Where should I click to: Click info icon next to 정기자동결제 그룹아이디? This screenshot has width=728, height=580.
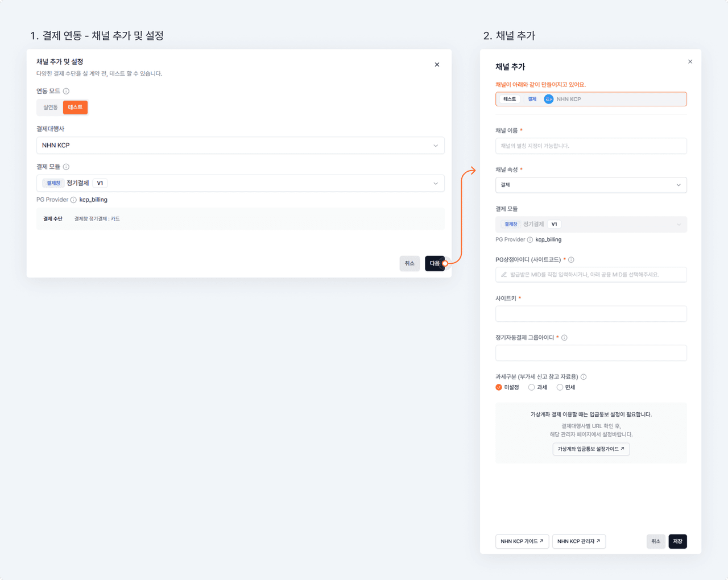pyautogui.click(x=564, y=338)
